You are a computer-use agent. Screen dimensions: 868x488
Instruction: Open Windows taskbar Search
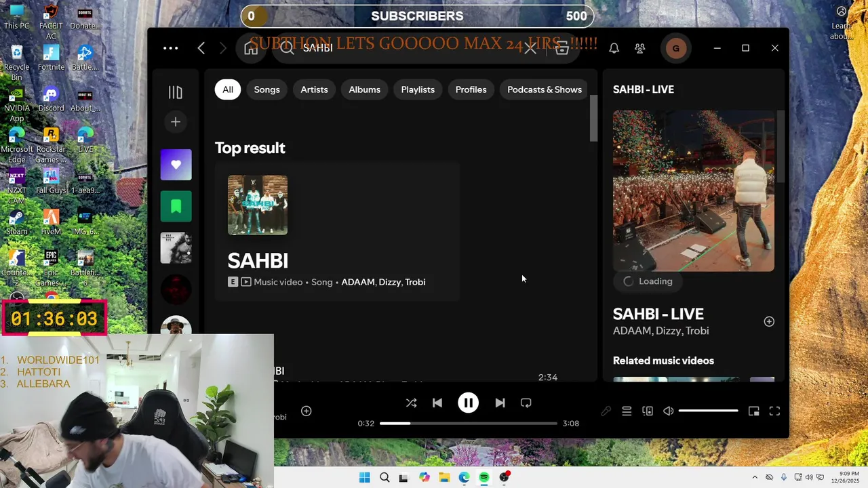[384, 477]
